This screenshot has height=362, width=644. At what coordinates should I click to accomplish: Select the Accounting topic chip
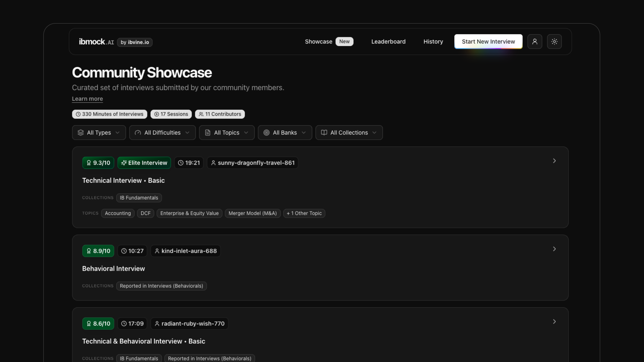pos(117,213)
